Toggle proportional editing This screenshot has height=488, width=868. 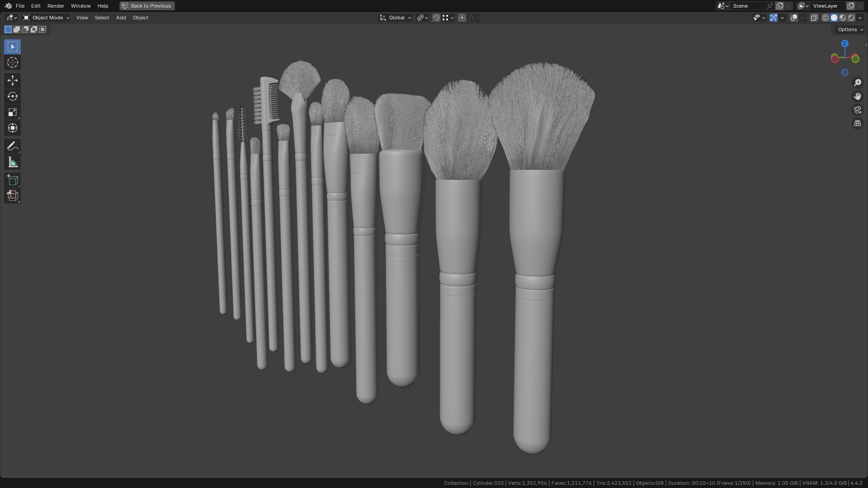coord(462,18)
